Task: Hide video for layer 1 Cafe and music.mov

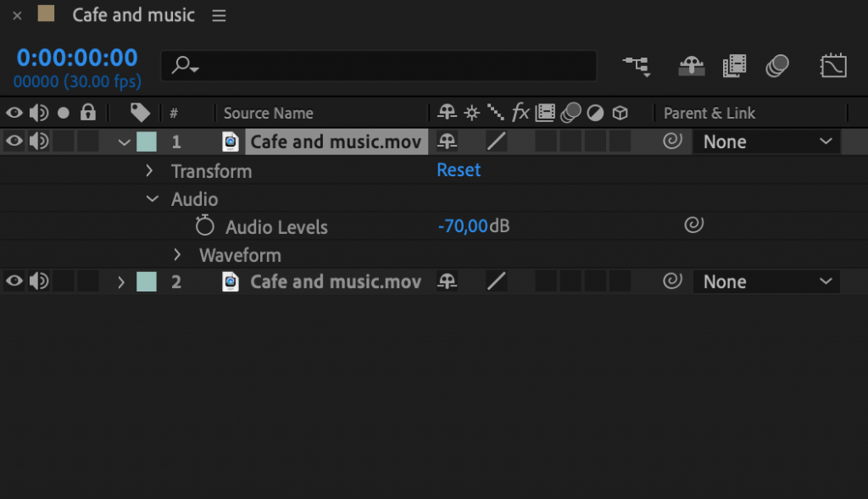Action: 14,141
